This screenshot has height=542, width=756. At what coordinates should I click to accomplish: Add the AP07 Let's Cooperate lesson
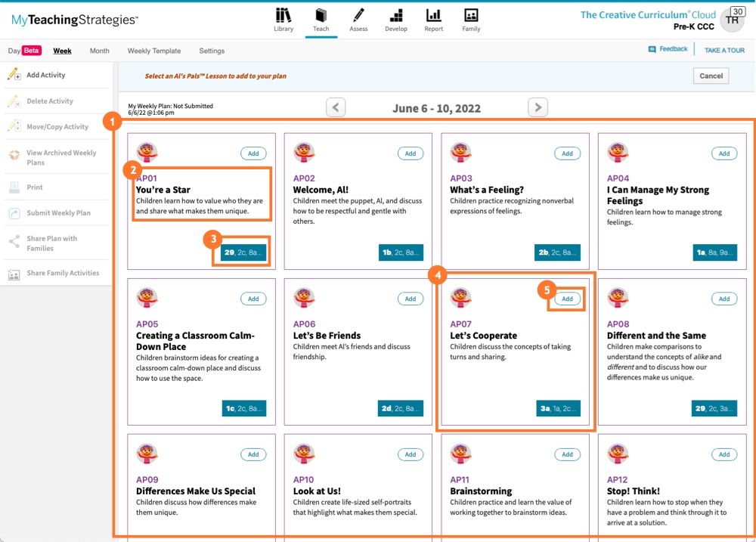pyautogui.click(x=567, y=299)
